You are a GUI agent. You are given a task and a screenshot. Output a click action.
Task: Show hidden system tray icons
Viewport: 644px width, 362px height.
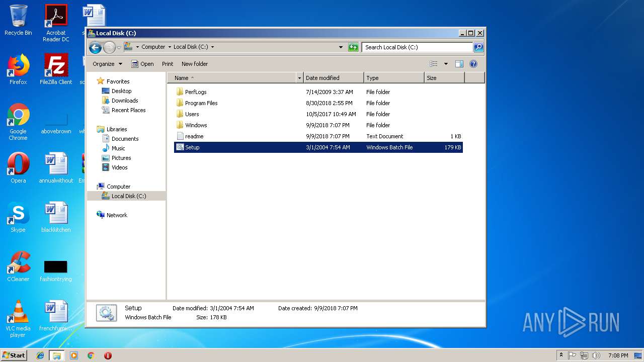[x=561, y=355]
